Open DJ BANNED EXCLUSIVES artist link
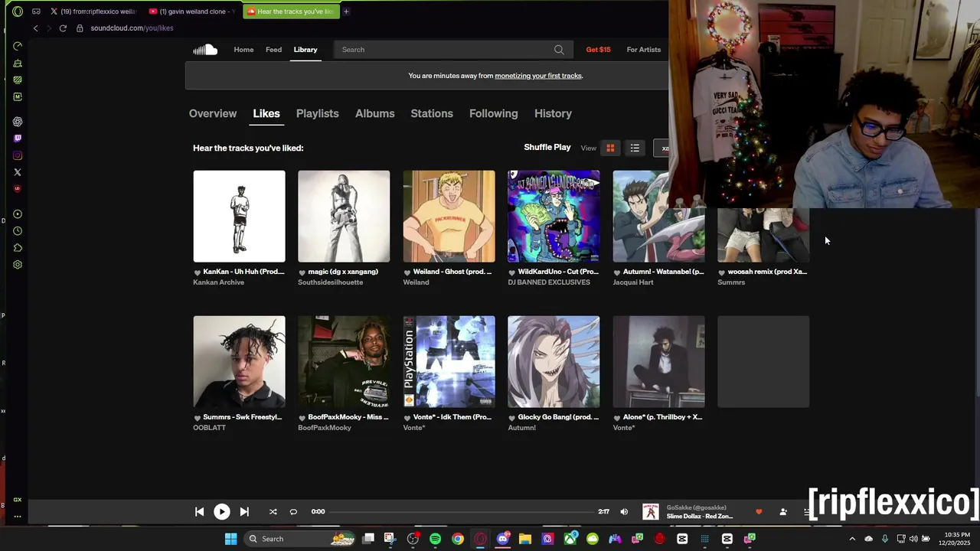Screen dimensions: 980x551 (x=549, y=282)
